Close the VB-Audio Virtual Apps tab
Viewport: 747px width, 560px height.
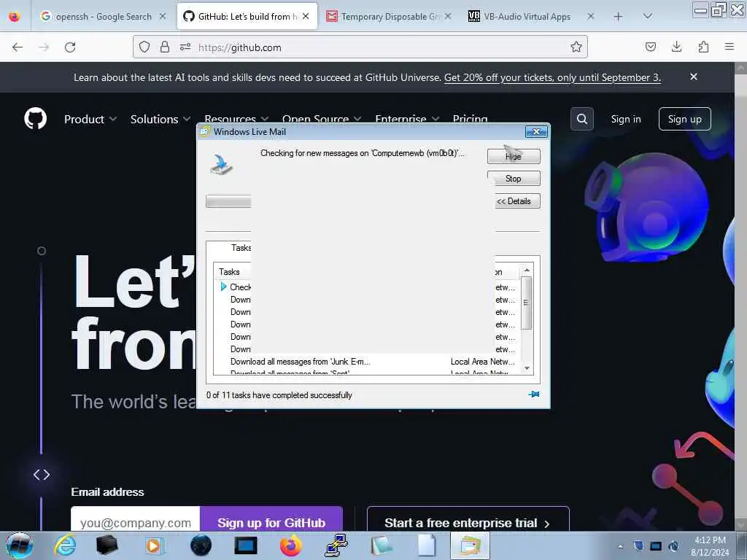tap(590, 16)
